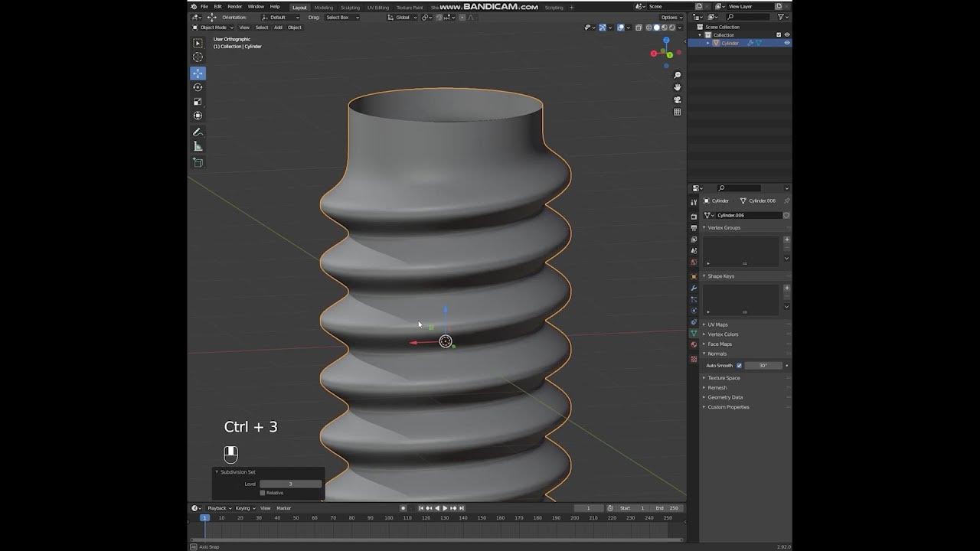
Task: Click the outliner filter funnel icon
Action: coord(781,17)
